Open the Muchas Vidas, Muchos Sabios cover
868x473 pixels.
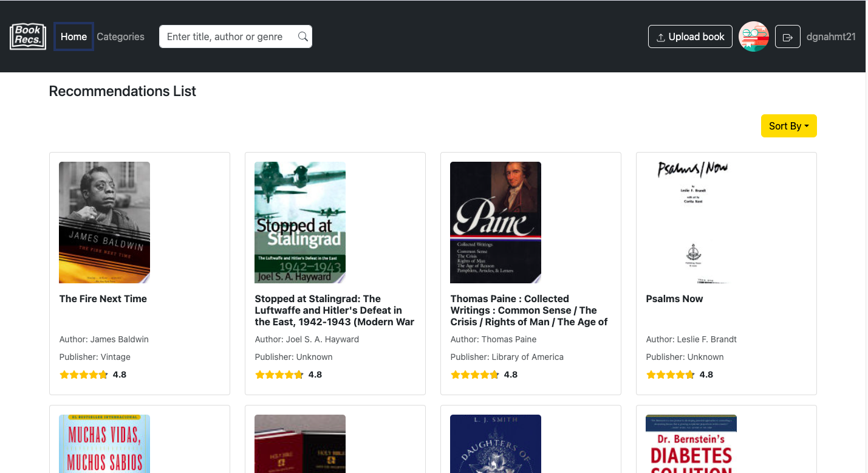pyautogui.click(x=104, y=444)
